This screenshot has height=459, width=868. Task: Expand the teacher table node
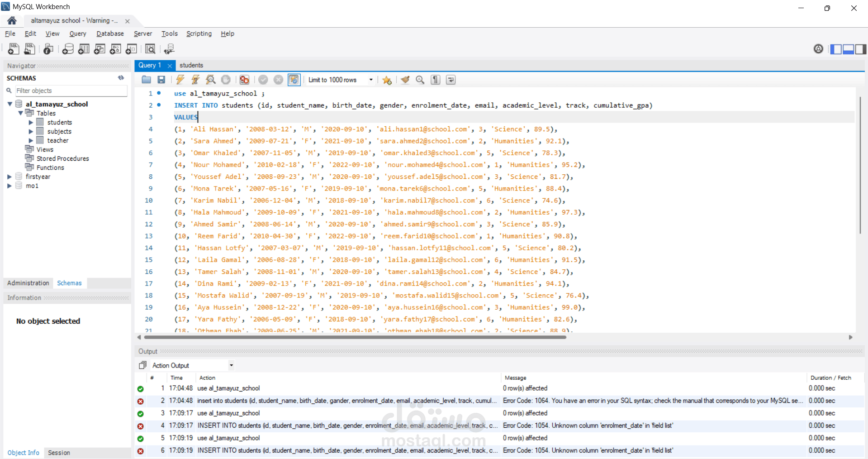[x=31, y=140]
